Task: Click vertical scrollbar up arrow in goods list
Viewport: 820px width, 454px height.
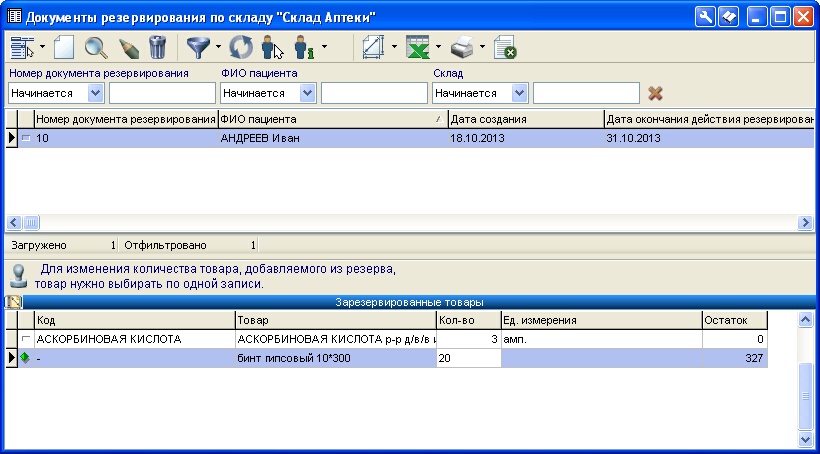Action: [806, 320]
